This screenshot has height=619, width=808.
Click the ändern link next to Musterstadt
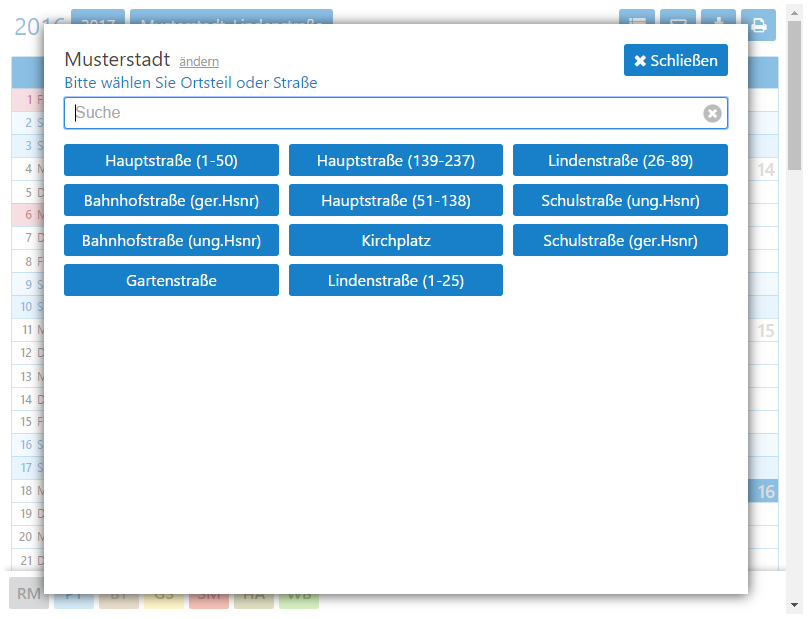pos(199,61)
